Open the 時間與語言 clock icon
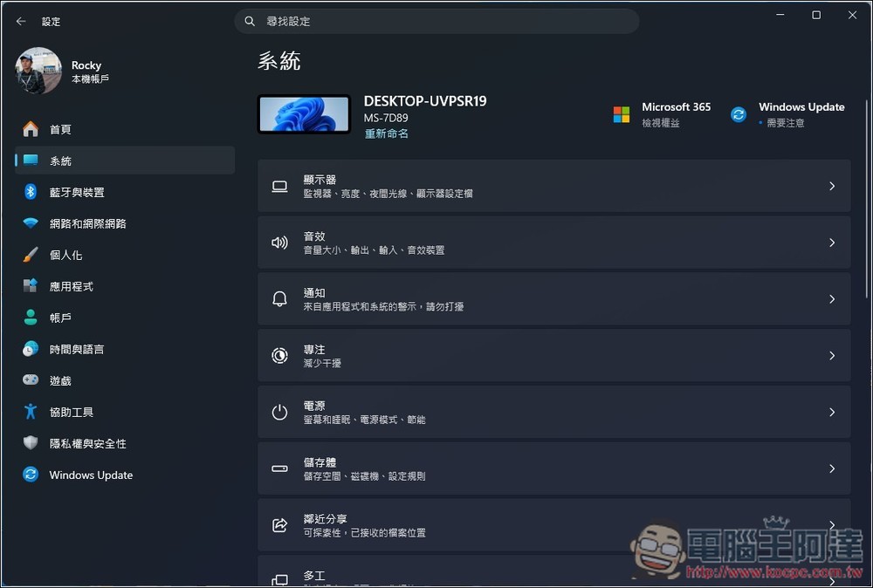The width and height of the screenshot is (873, 588). [29, 349]
